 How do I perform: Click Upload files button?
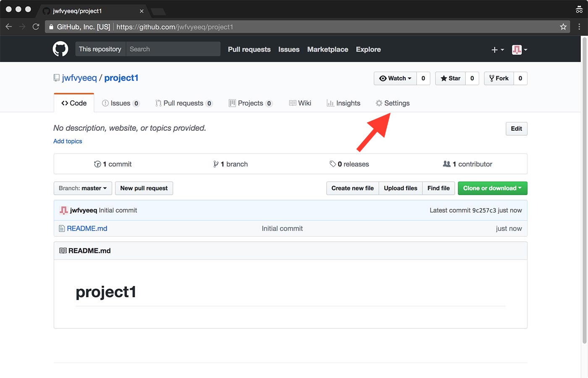(401, 188)
